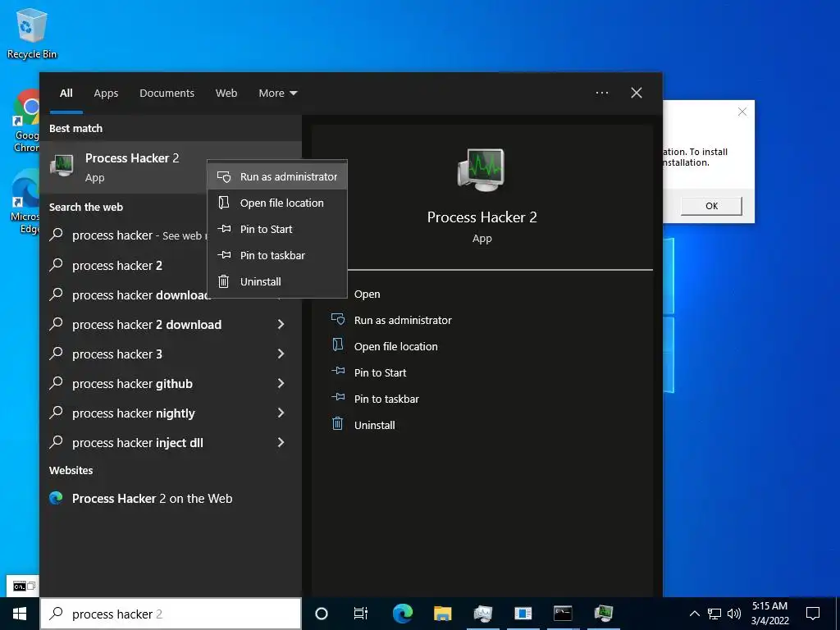Click Open file location in details pane
The width and height of the screenshot is (840, 630).
point(396,347)
